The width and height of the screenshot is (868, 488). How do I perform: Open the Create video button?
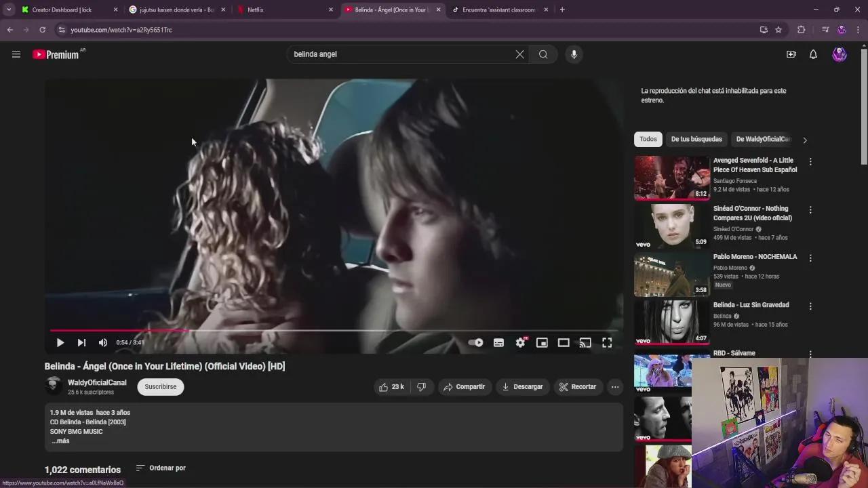click(x=791, y=54)
